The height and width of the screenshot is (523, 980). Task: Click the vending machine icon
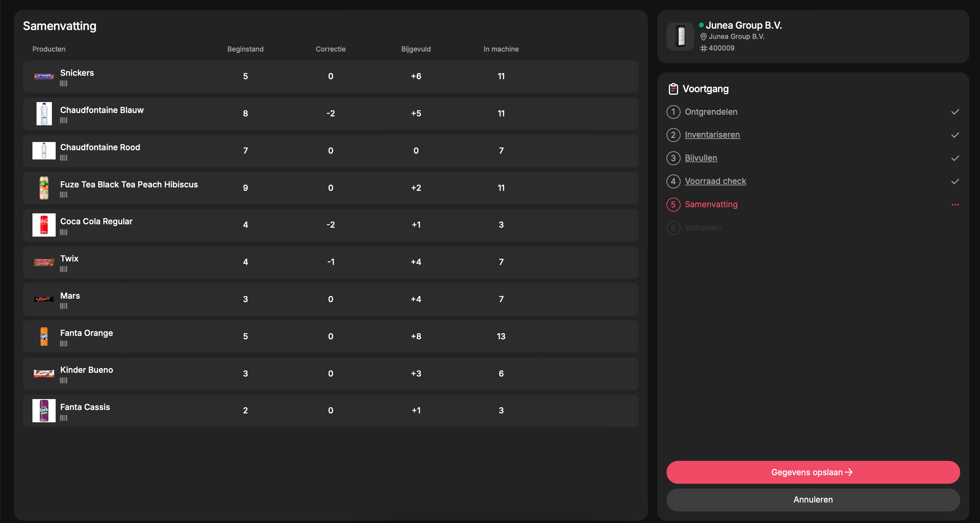click(680, 36)
